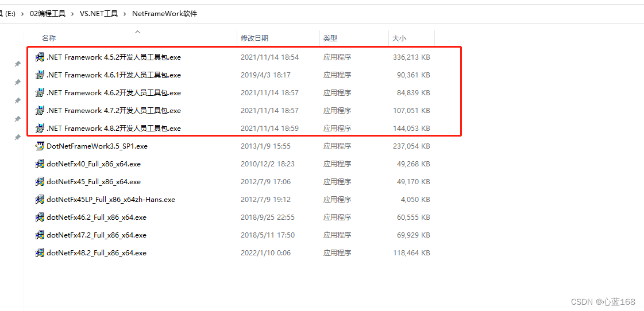Expand chevron before 02编程工具 breadcrumb
Viewport: 644px width, 311px height.
point(22,14)
